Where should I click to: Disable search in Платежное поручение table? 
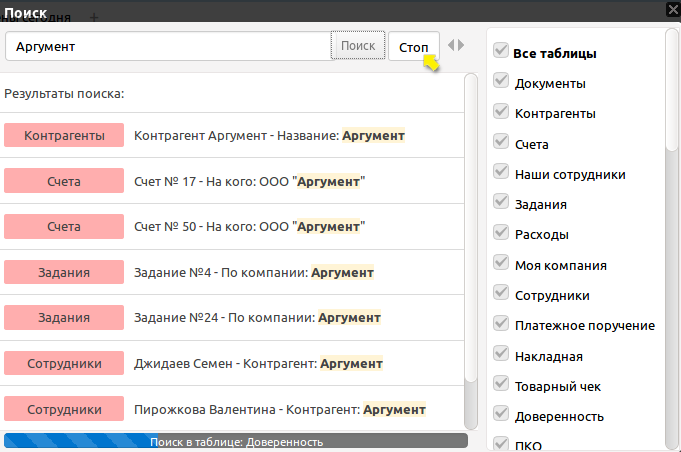tap(501, 325)
